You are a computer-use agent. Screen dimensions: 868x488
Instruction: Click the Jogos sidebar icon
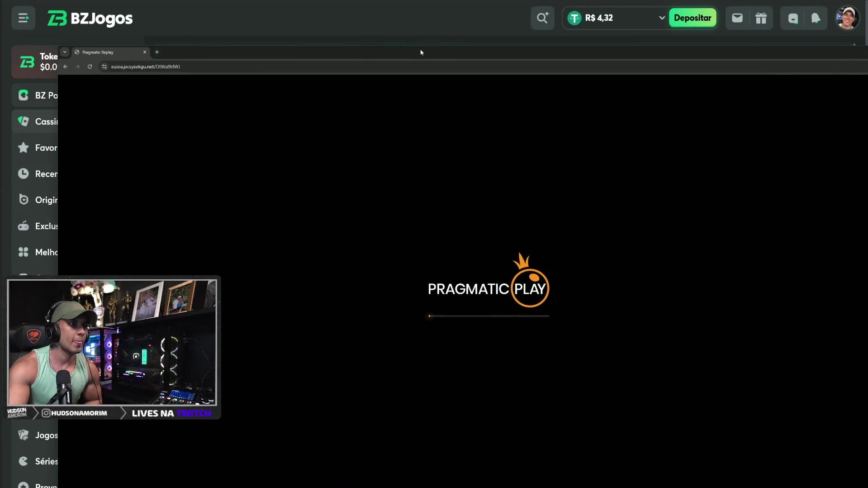(24, 435)
